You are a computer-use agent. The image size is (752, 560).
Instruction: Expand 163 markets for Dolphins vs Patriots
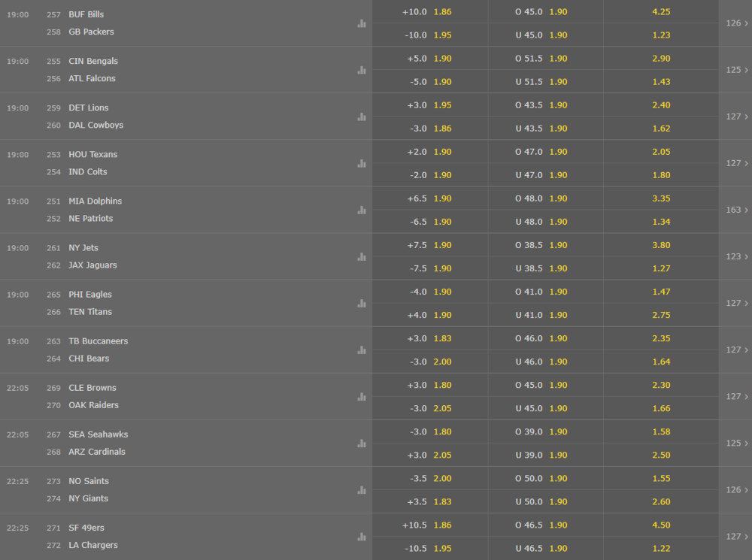736,210
